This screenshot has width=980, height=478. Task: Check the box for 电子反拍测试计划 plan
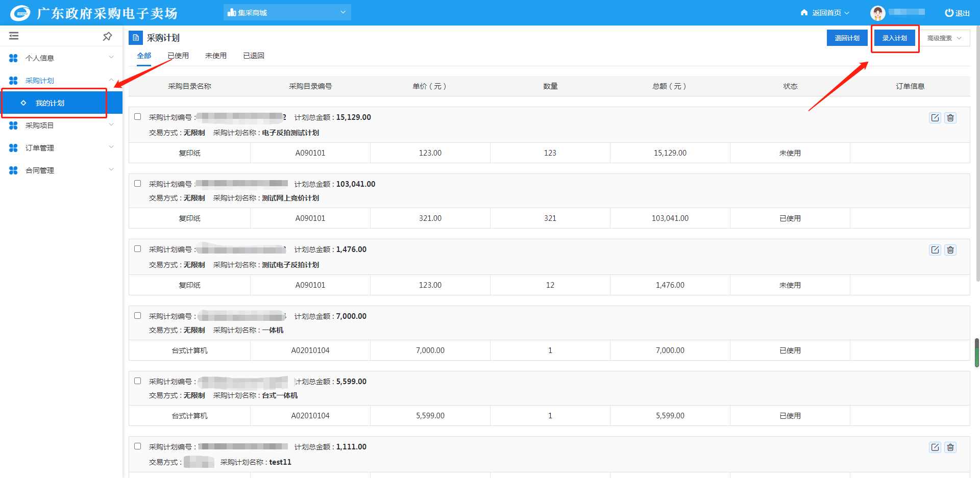pyautogui.click(x=138, y=117)
